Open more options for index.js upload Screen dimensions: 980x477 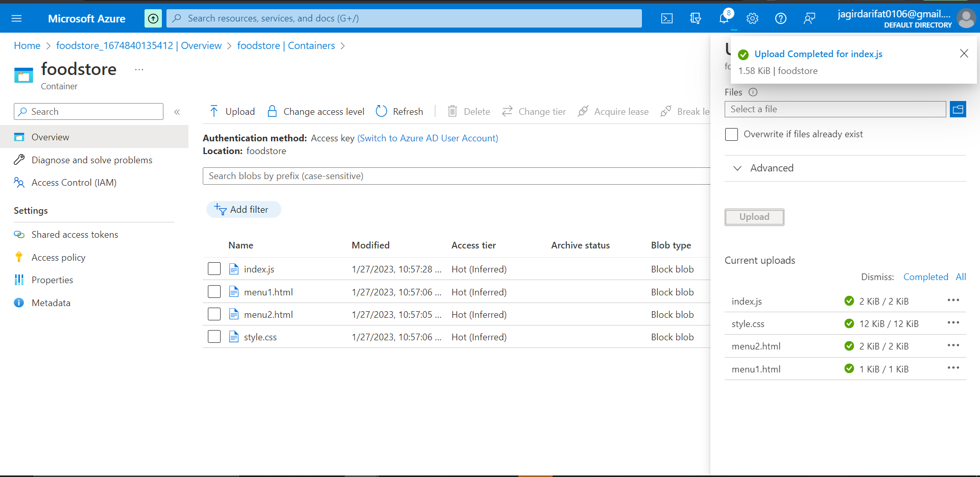[x=953, y=300]
